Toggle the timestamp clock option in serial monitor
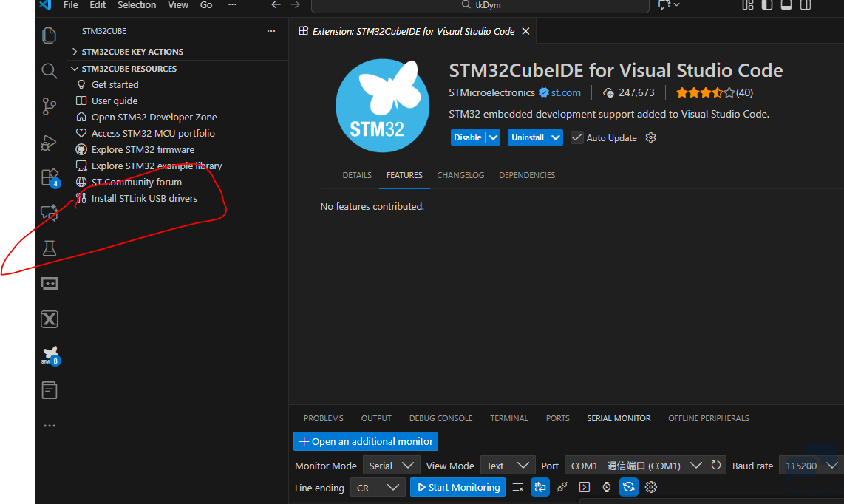Image resolution: width=844 pixels, height=504 pixels. click(x=606, y=487)
